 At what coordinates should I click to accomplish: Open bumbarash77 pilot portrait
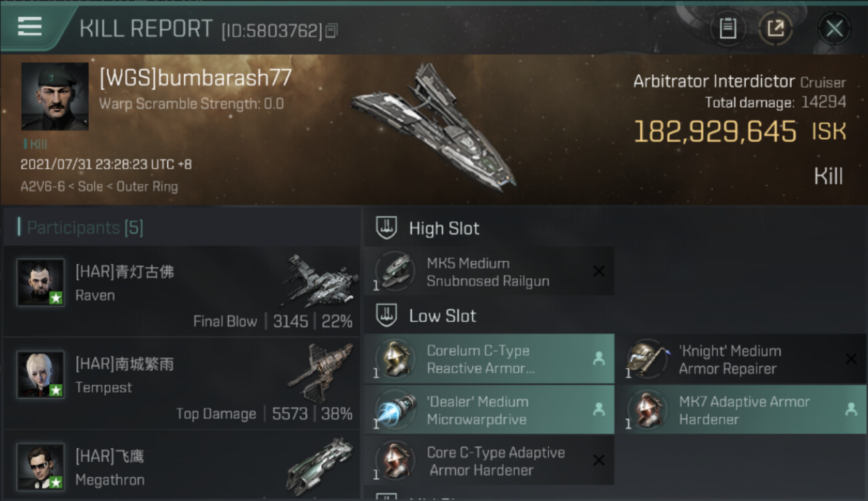click(x=55, y=96)
